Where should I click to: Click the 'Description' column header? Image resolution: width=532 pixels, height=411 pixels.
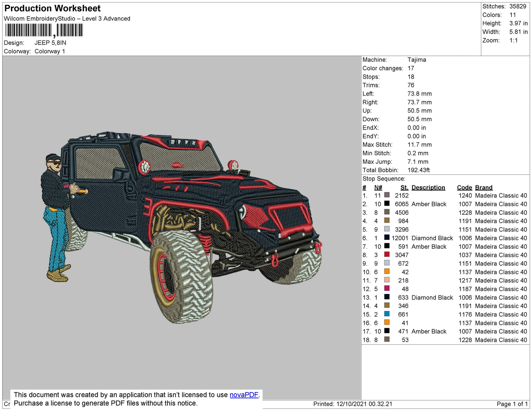tap(428, 188)
